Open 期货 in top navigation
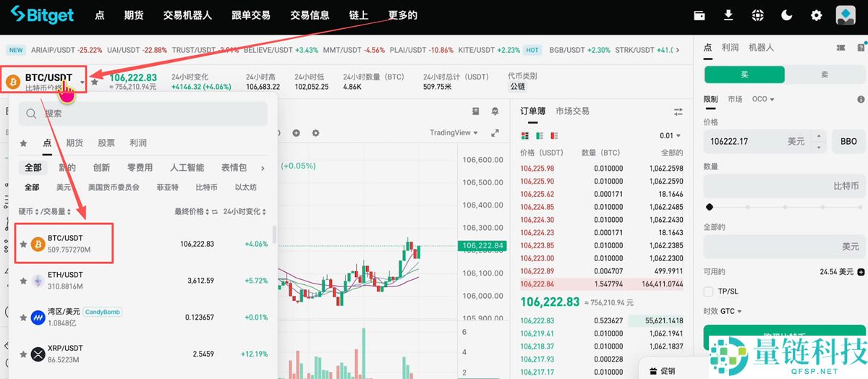Screen dimensions: 868x379 pos(134,15)
